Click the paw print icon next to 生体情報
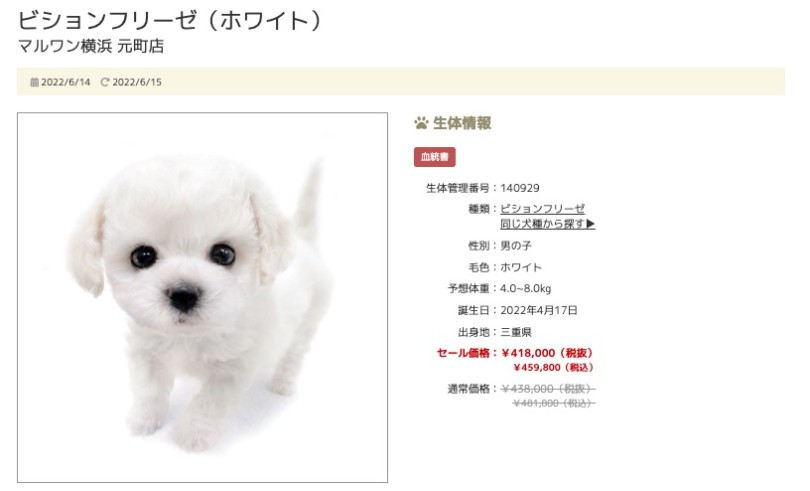 pyautogui.click(x=422, y=123)
